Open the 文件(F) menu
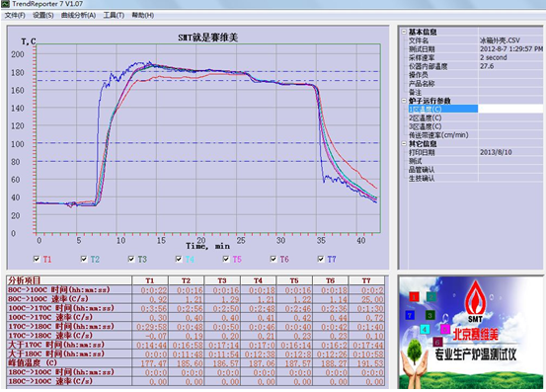546x392 pixels. click(x=15, y=16)
